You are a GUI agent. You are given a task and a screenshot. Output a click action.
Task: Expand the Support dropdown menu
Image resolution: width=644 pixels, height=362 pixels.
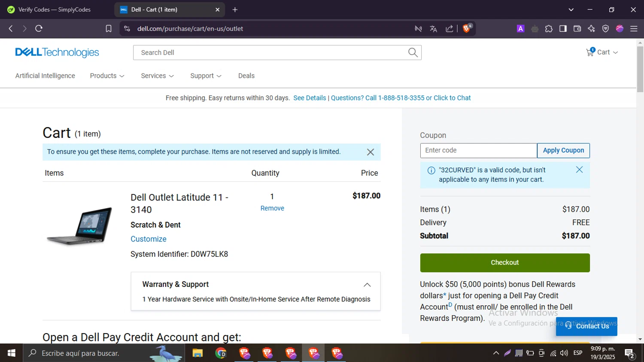point(206,76)
